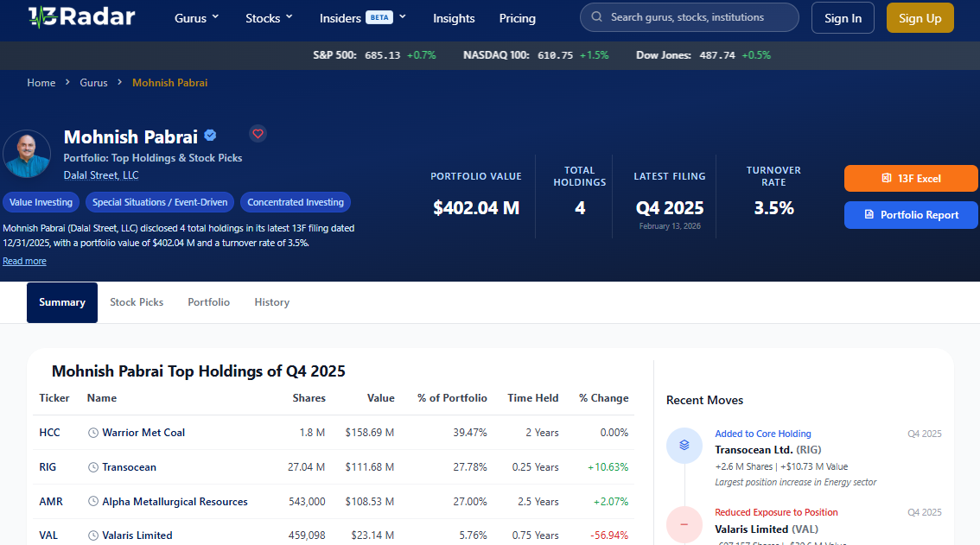Image resolution: width=980 pixels, height=545 pixels.
Task: Go to Gurus breadcrumb
Action: pyautogui.click(x=93, y=83)
